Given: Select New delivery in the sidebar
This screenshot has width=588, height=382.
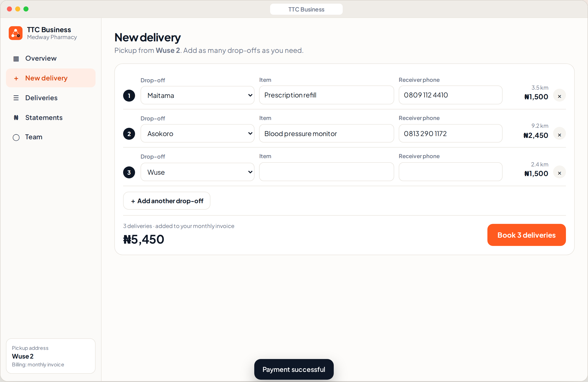Looking at the screenshot, I should point(51,78).
